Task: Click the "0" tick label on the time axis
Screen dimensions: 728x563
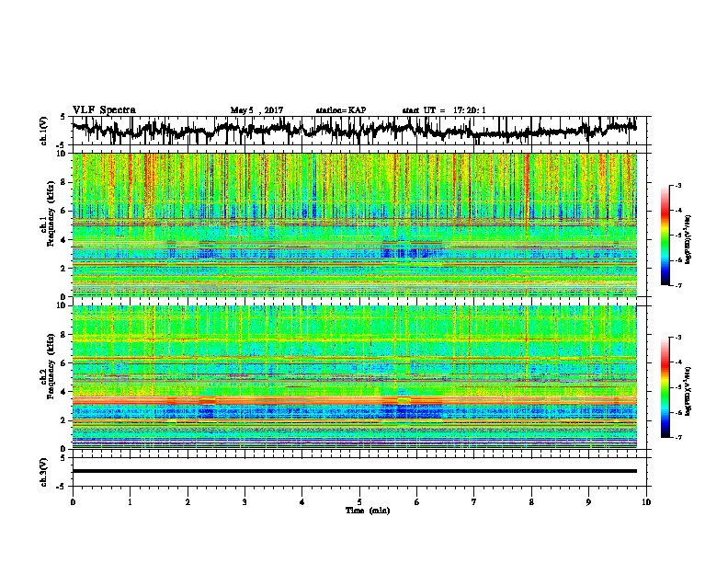Action: [x=73, y=502]
